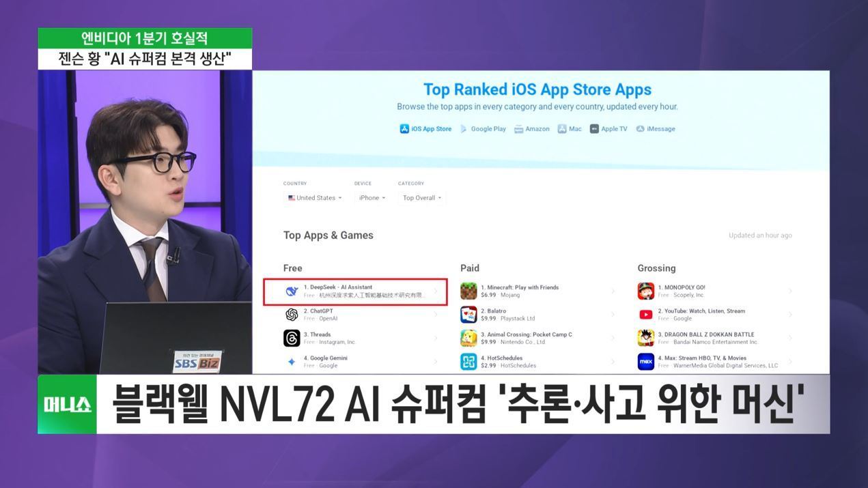The height and width of the screenshot is (488, 868).
Task: Click the '$6.99' Minecraft price
Action: pos(488,296)
